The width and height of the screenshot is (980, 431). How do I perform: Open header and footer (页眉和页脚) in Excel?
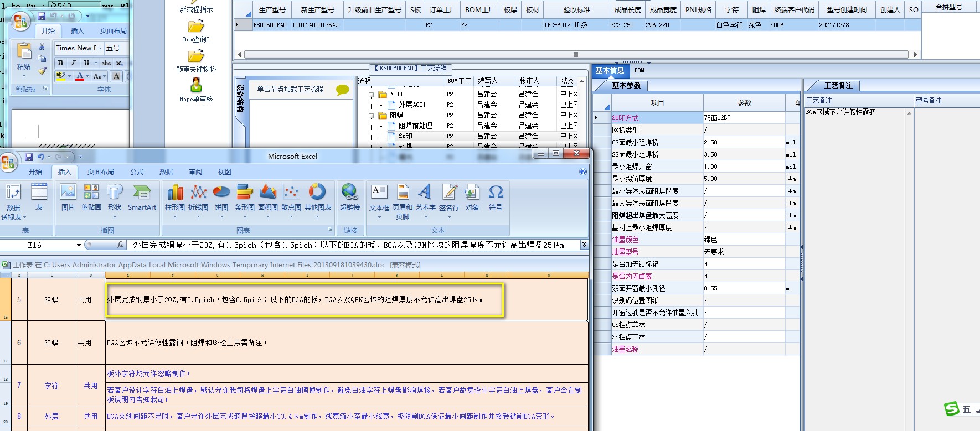403,201
